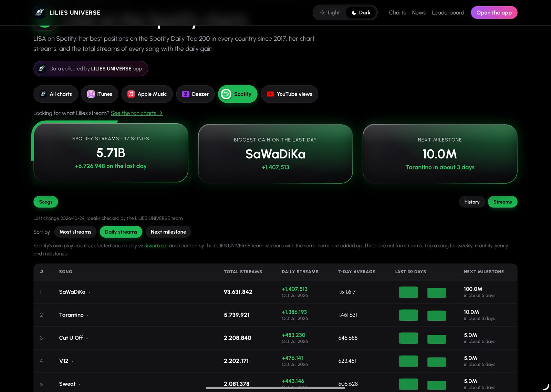The image size is (551, 392).
Task: Expand the SaWaDiKa row arrow
Action: click(x=90, y=292)
